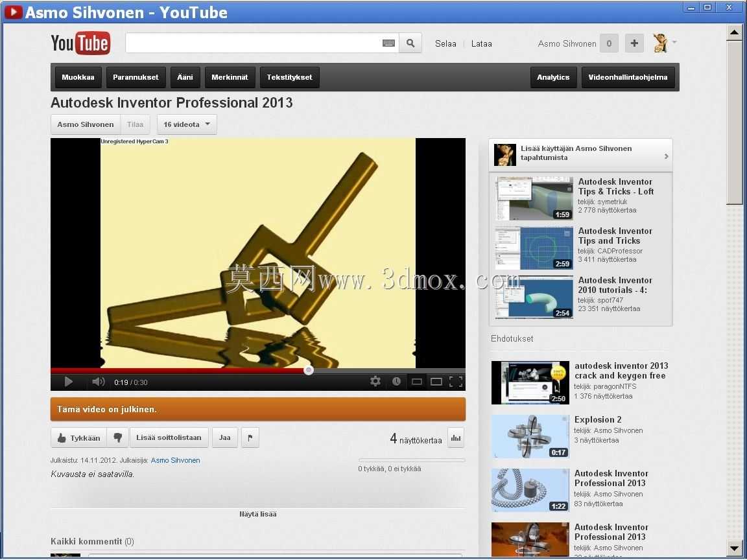747x560 pixels.
Task: Open Autodesk Inventor Professional 2013 1:22 thumbnail
Action: click(530, 490)
